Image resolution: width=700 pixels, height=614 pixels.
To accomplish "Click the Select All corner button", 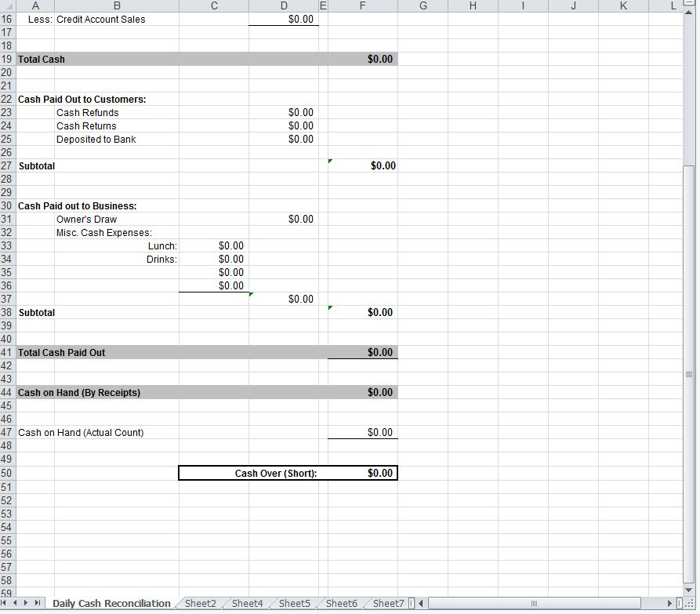I will point(8,5).
